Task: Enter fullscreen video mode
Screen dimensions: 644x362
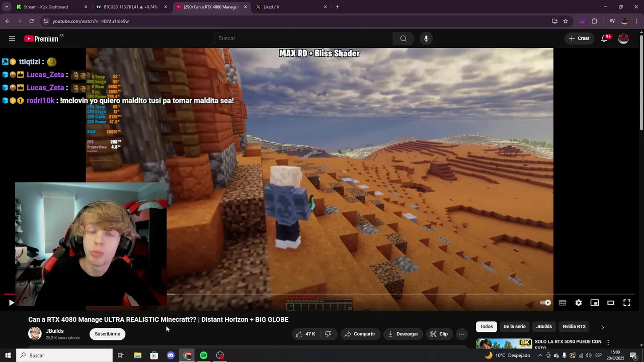Action: pyautogui.click(x=627, y=303)
